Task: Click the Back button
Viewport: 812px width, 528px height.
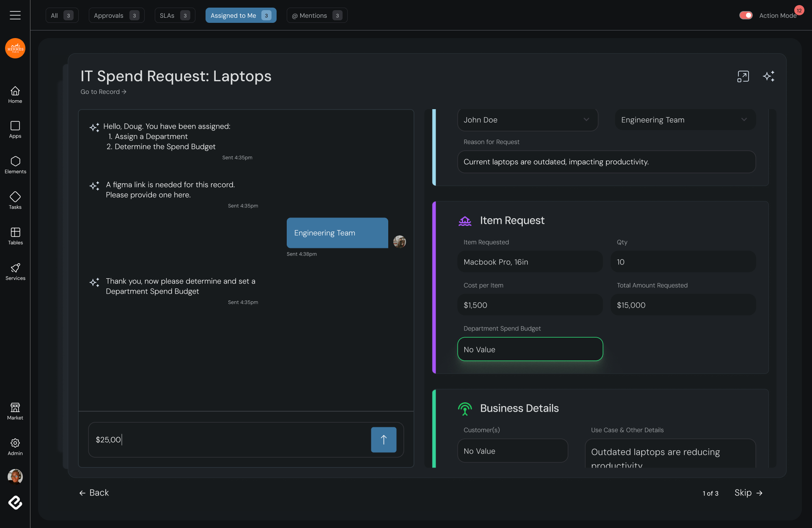Action: 94,493
